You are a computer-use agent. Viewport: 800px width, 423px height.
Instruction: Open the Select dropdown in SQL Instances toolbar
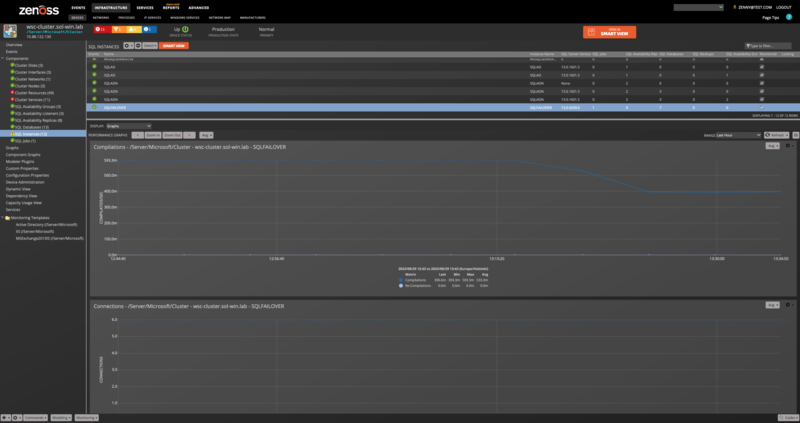coord(150,46)
